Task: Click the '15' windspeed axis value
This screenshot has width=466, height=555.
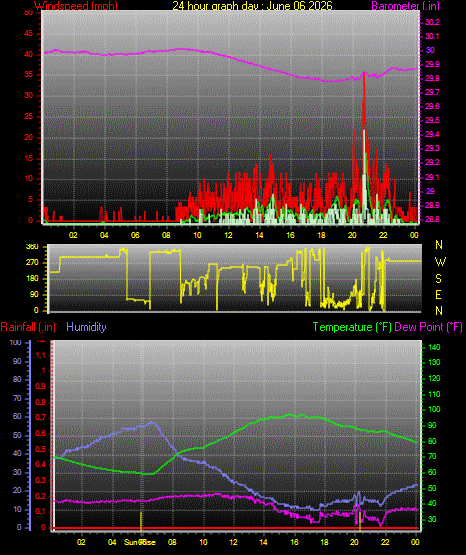Action: 28,158
